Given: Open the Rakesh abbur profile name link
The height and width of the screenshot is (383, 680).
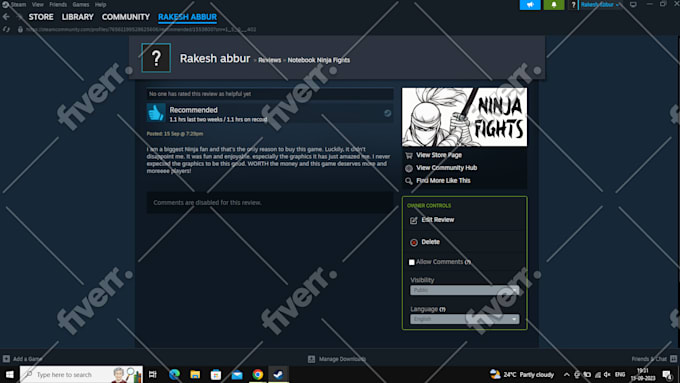Looking at the screenshot, I should click(x=215, y=58).
